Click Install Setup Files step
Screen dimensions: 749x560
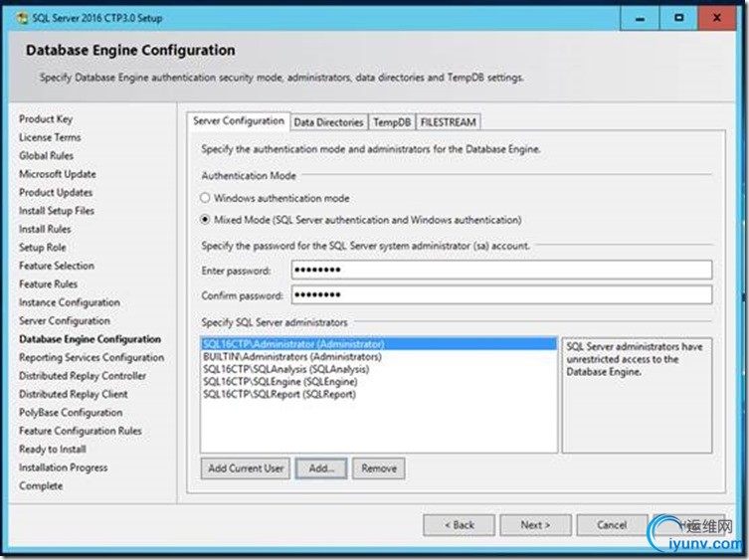[x=57, y=211]
